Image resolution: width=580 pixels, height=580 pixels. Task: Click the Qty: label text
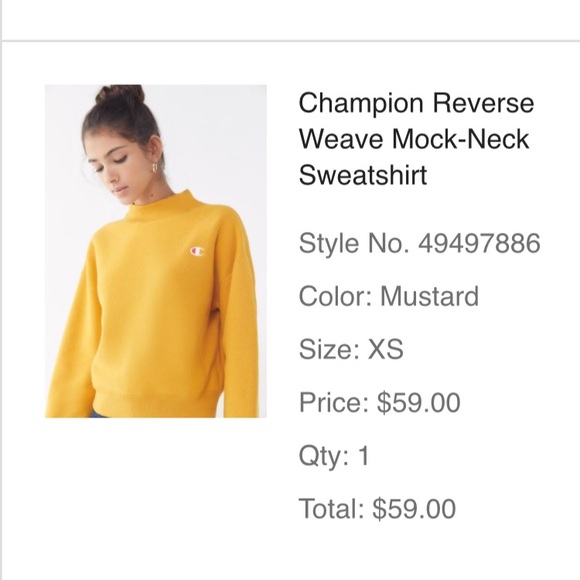point(324,456)
